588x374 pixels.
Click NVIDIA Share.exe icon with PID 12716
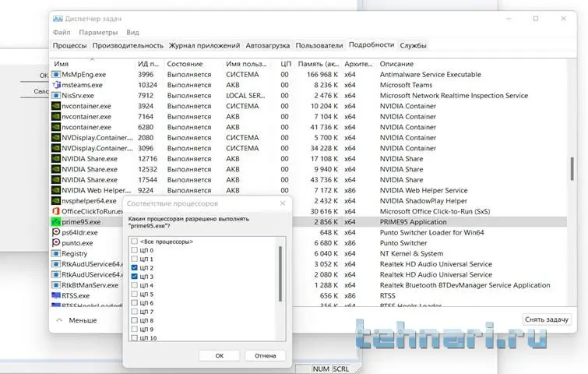[56, 159]
